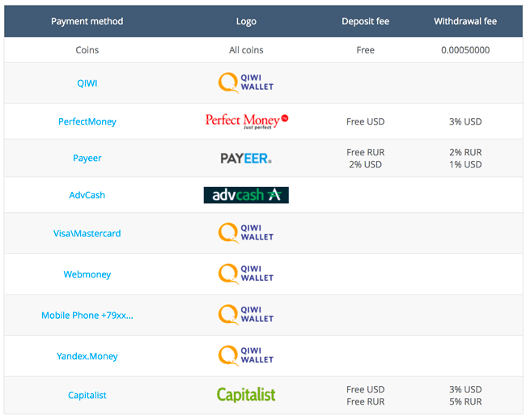
Task: Click QIWI Wallet logo in Mobile Phone row
Action: tap(246, 315)
